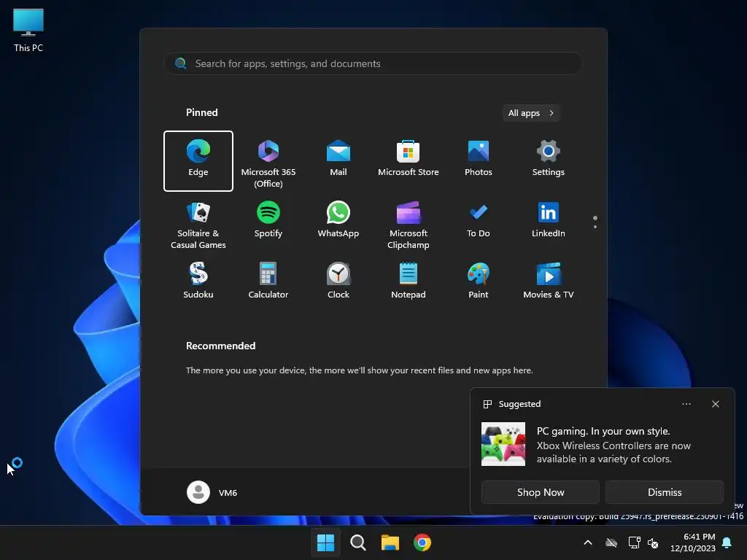The height and width of the screenshot is (560, 747).
Task: Open Settings from the Start menu
Action: (x=549, y=161)
